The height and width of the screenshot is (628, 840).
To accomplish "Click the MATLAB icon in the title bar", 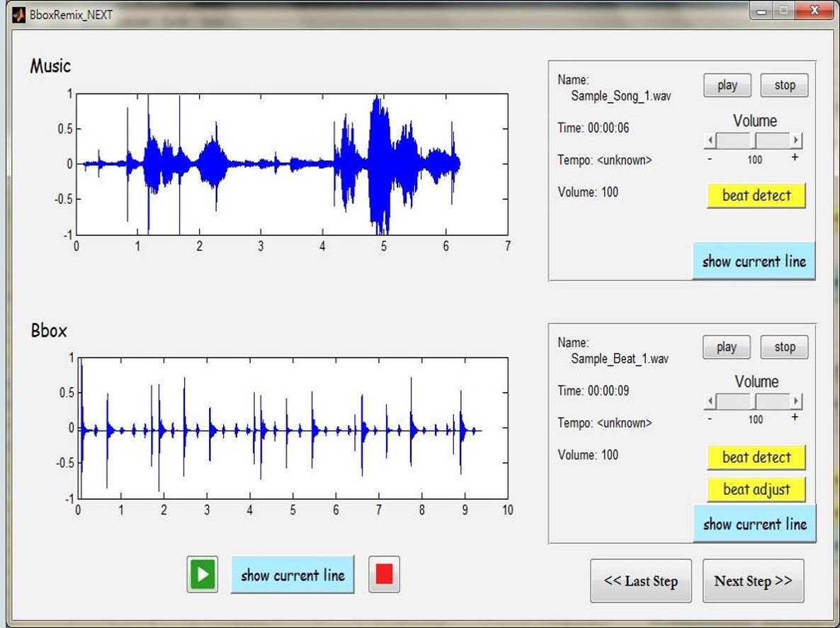I will point(19,14).
